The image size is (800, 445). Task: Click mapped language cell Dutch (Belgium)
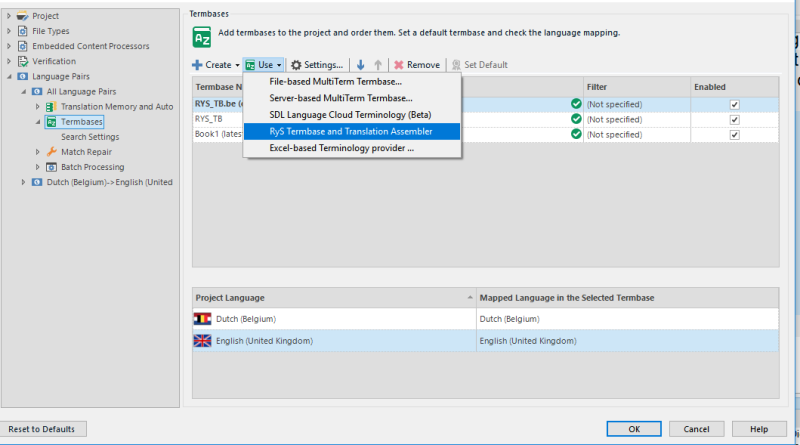point(628,319)
